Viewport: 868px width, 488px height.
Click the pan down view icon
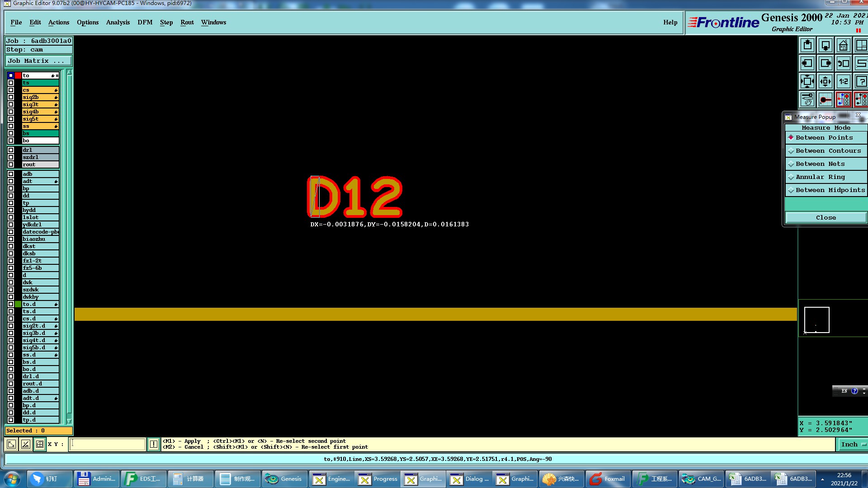click(826, 45)
